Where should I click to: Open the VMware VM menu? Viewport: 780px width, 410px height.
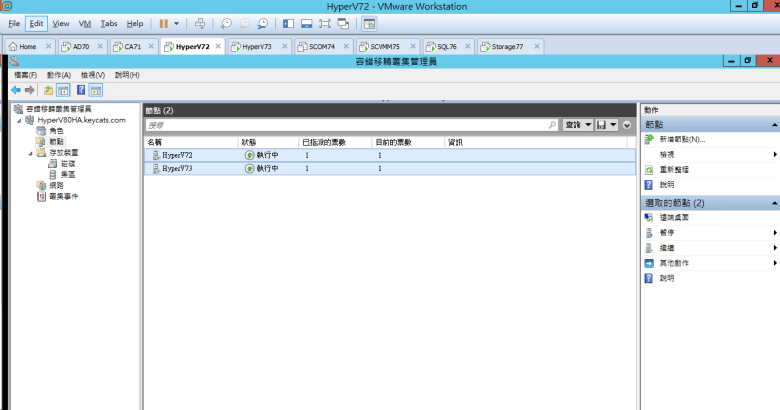pyautogui.click(x=85, y=23)
